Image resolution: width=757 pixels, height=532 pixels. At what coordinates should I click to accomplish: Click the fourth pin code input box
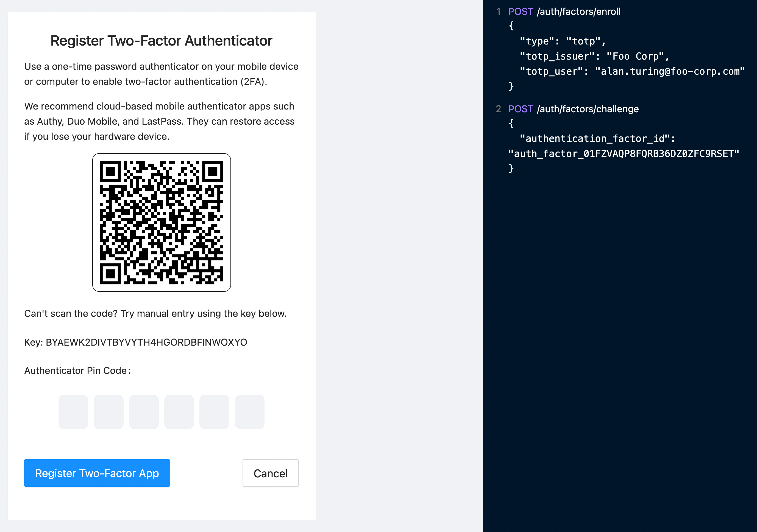click(179, 411)
